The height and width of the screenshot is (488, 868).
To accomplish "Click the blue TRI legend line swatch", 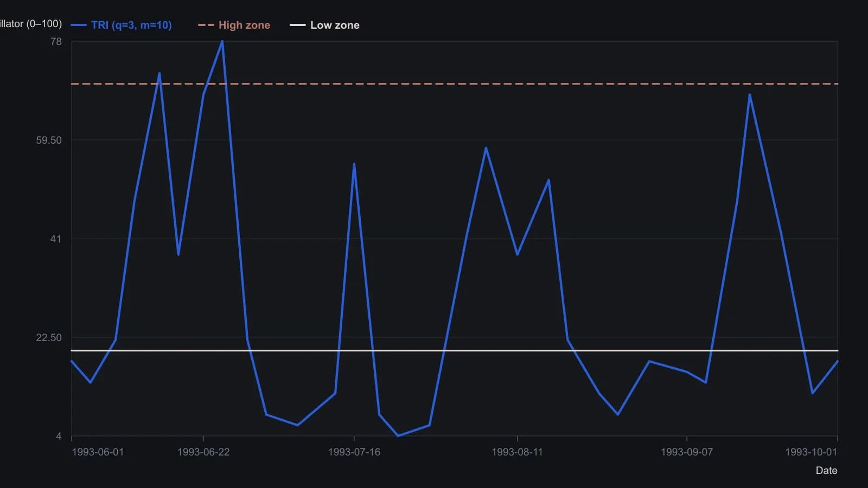I will click(79, 25).
